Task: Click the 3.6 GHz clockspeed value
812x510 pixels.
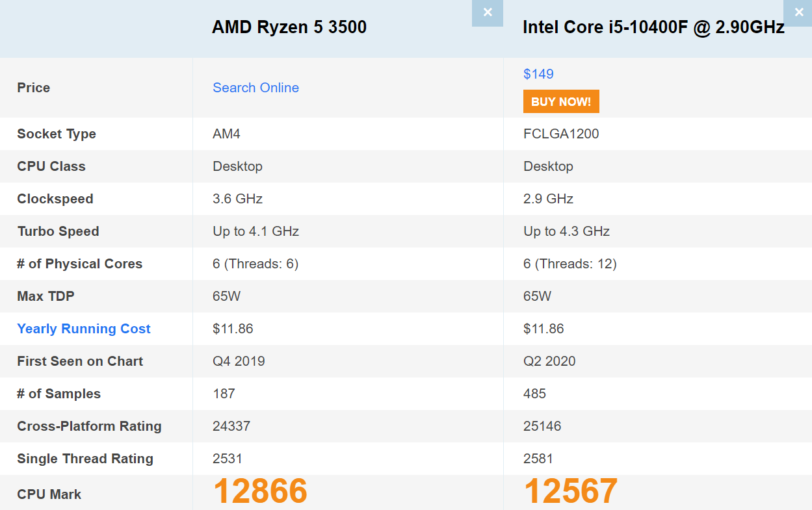Action: 237,199
